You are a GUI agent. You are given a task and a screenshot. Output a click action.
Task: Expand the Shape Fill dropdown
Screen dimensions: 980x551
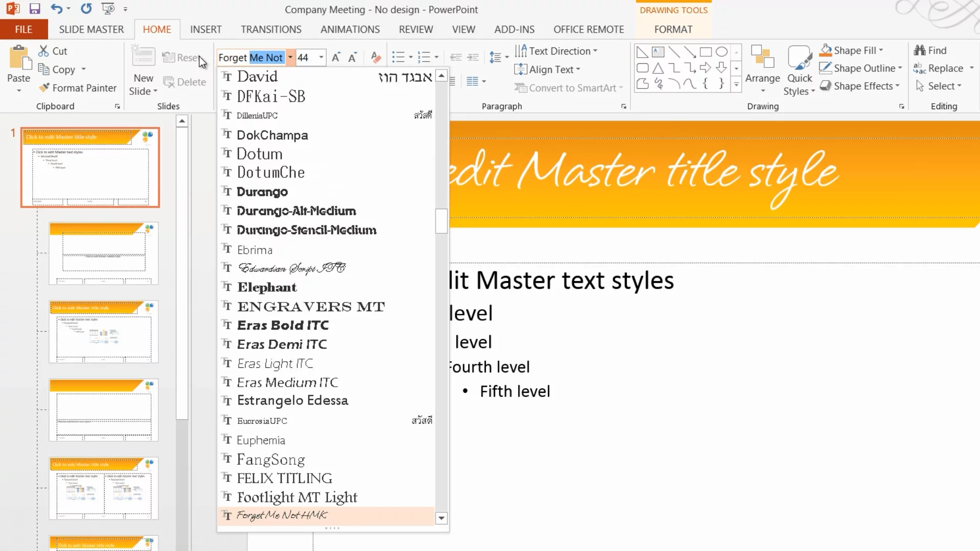881,51
